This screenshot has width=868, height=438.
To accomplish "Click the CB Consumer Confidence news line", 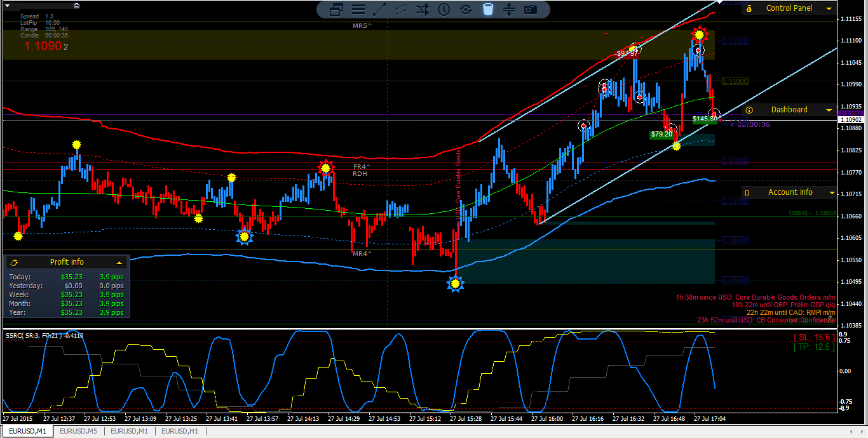I will [766, 320].
